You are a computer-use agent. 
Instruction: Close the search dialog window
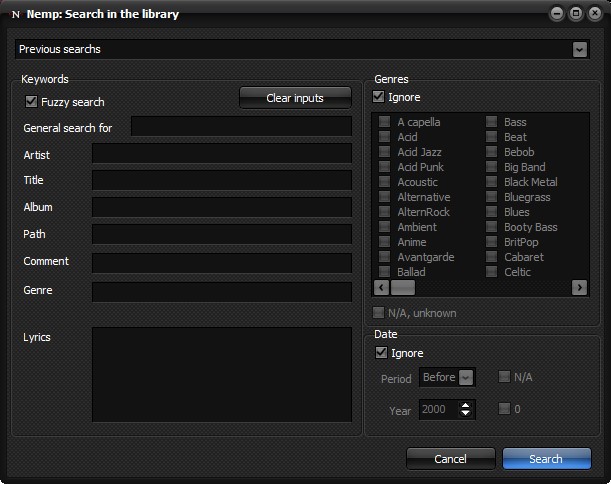(593, 14)
